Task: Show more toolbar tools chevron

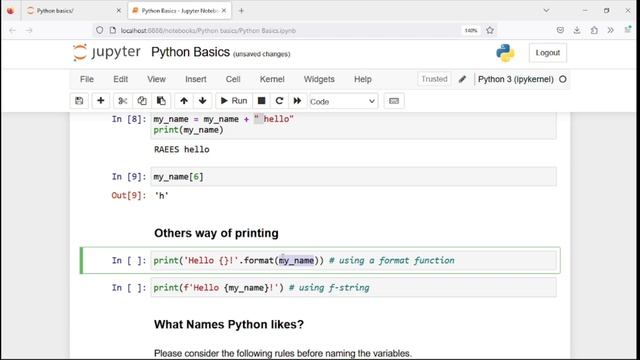Action: pyautogui.click(x=610, y=30)
